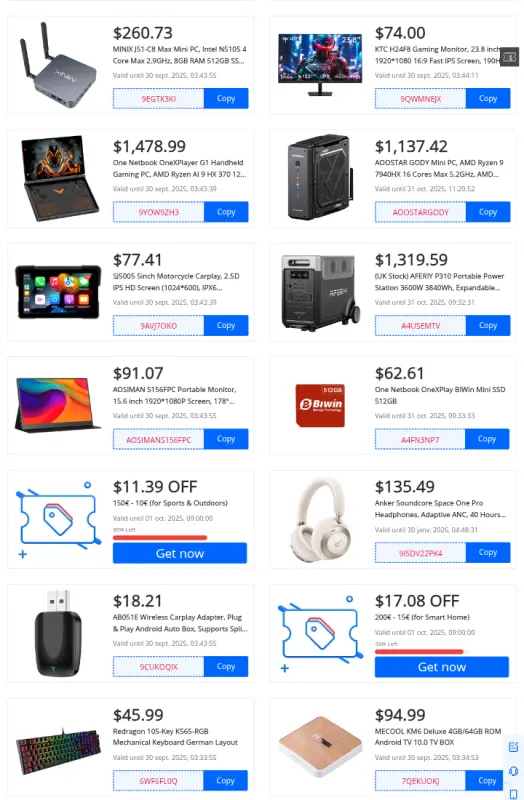Open AFERIY P310 Portable Power Station link
This screenshot has width=524, height=800.
click(439, 282)
